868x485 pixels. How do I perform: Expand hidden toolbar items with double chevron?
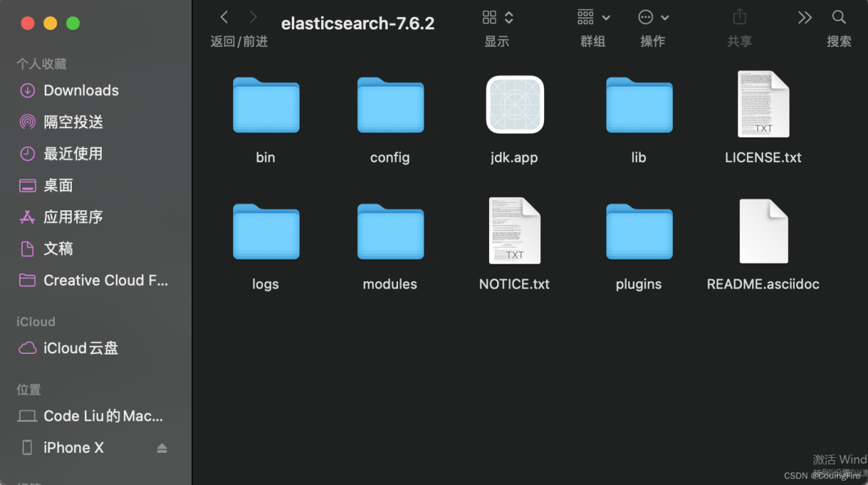click(804, 16)
